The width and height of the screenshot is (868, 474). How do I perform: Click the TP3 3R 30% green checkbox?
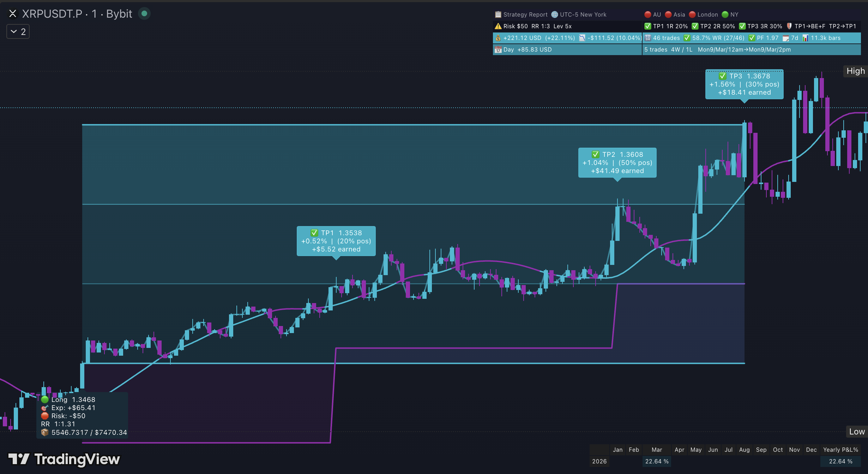742,26
